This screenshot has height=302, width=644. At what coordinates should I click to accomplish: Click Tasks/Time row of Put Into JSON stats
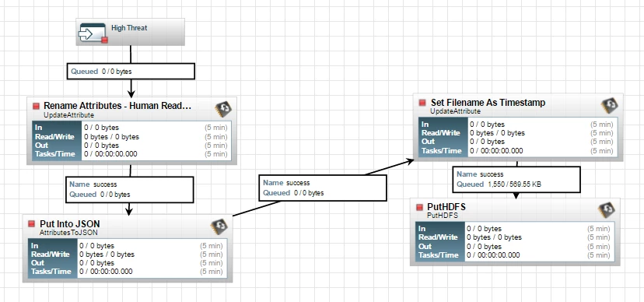point(128,272)
